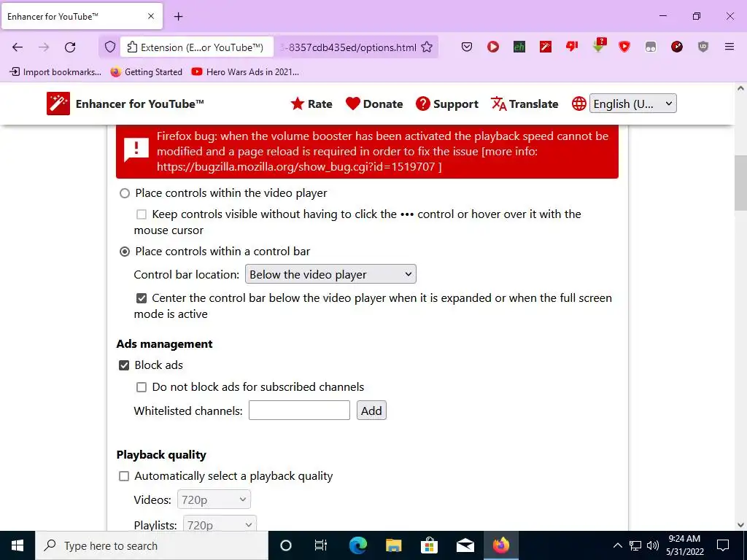Click the scrollbar down arrow
Viewport: 747px width, 560px height.
pos(740,525)
